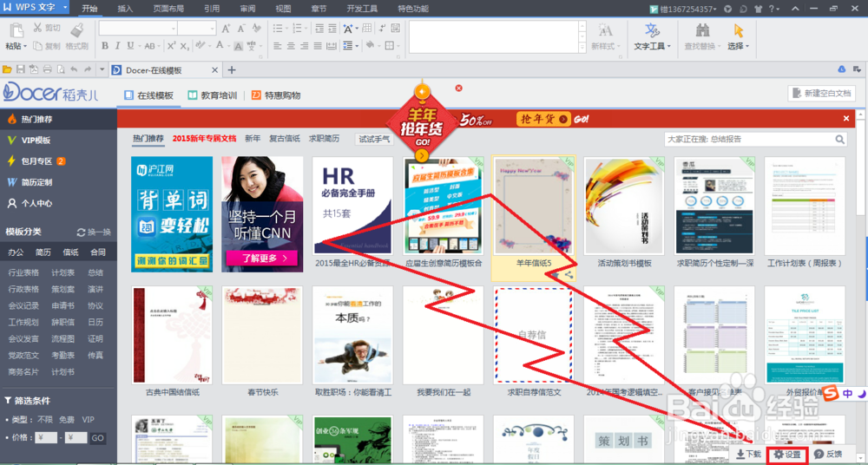The height and width of the screenshot is (465, 868).
Task: Click the Decrease Font Size icon
Action: (241, 29)
